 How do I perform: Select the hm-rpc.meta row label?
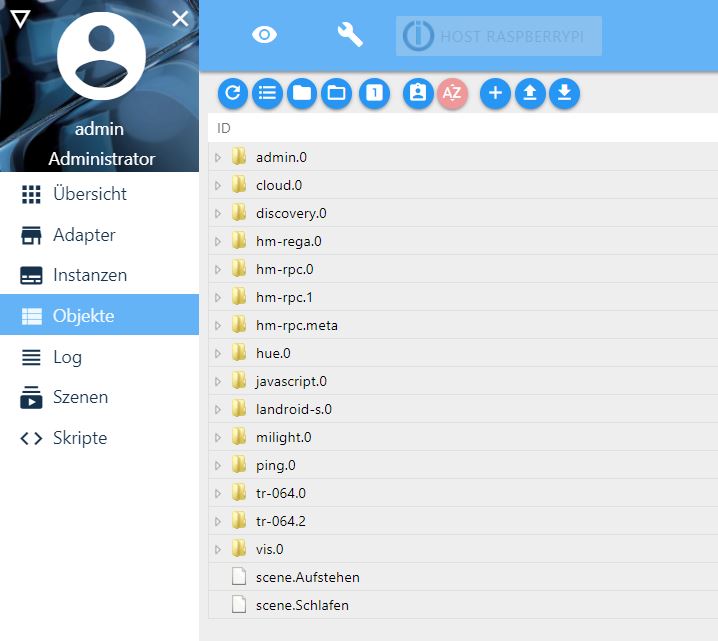click(297, 326)
